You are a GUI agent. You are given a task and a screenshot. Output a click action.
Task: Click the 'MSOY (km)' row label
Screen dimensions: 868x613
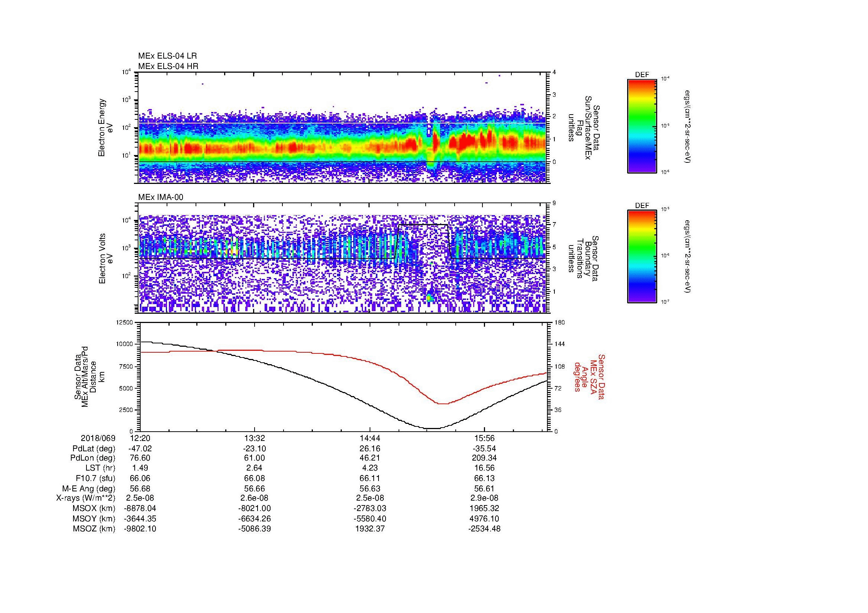(94, 518)
